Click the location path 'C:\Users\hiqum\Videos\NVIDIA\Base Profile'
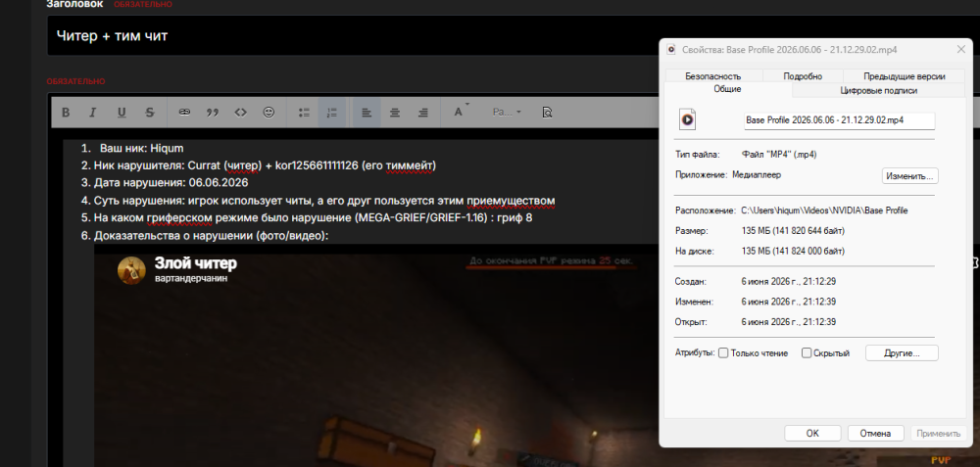The height and width of the screenshot is (467, 980). click(x=824, y=211)
